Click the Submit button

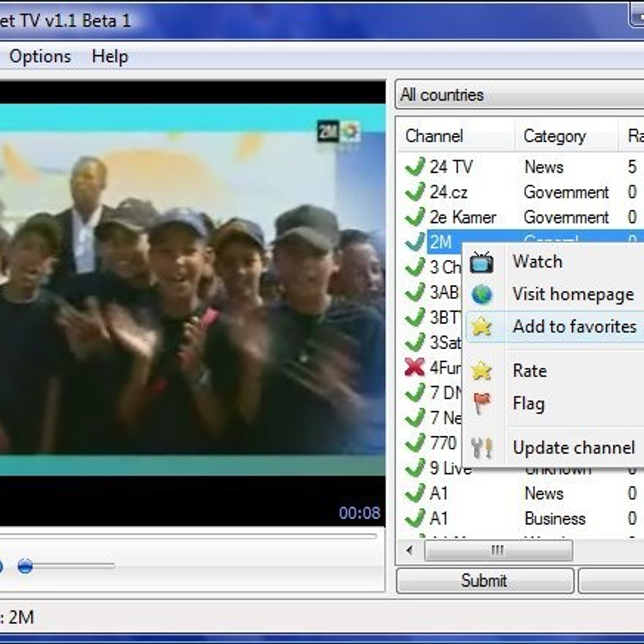click(485, 581)
